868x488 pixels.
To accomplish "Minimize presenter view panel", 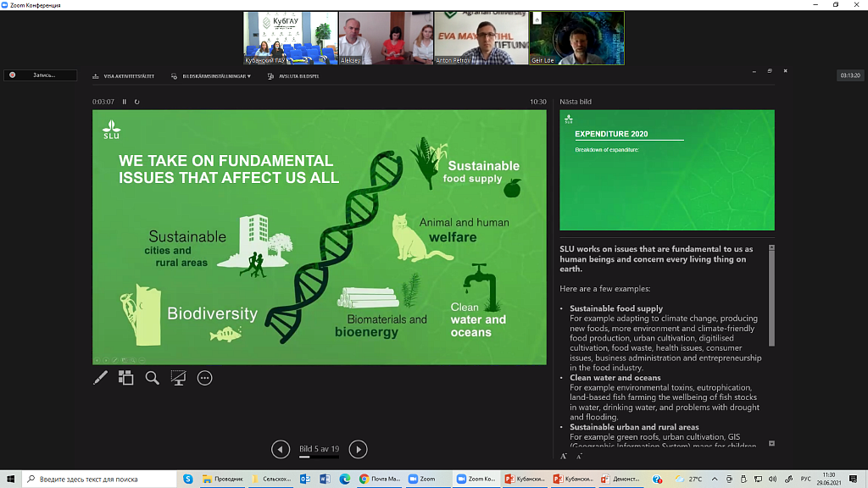I will pyautogui.click(x=754, y=71).
